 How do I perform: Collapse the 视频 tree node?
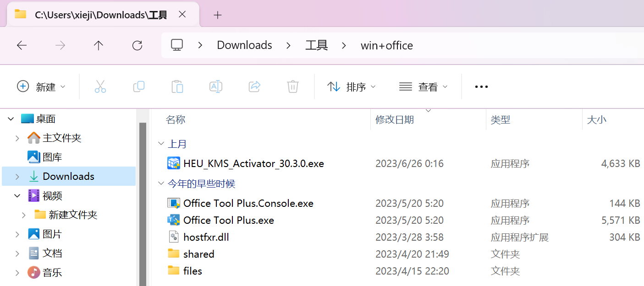point(17,196)
